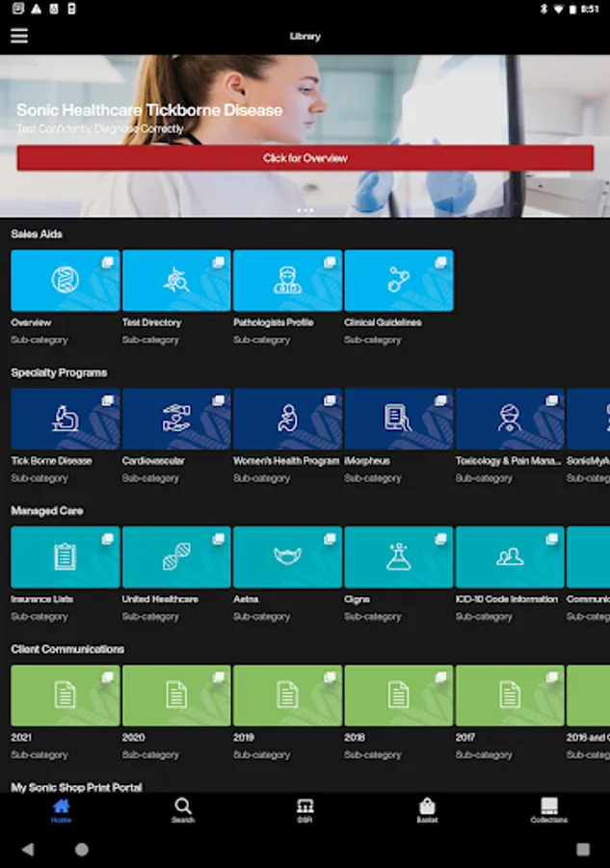This screenshot has height=868, width=610.
Task: Open the Cigna managed care tile
Action: point(399,556)
